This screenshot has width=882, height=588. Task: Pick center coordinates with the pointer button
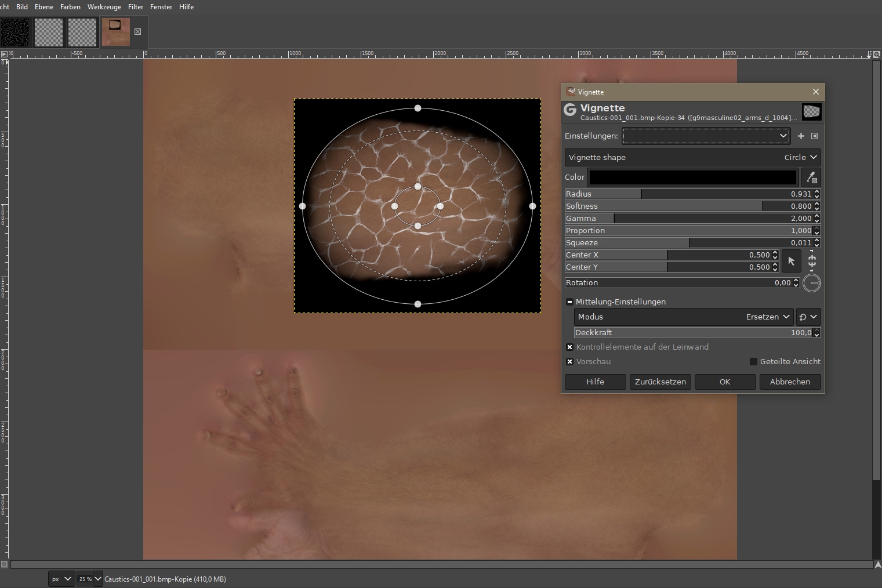[x=792, y=261]
